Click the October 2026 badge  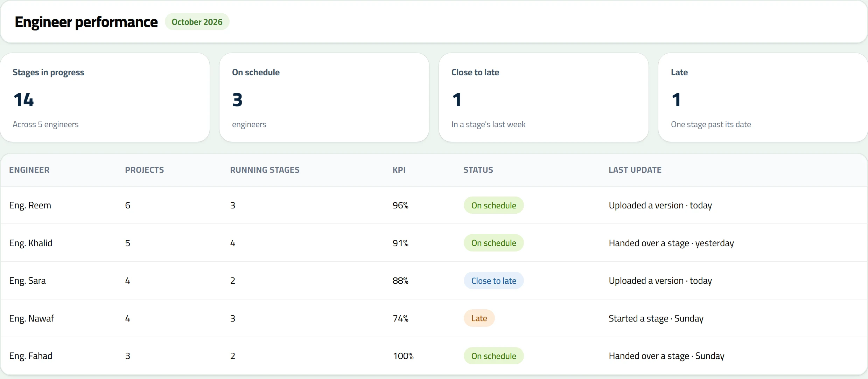tap(197, 22)
